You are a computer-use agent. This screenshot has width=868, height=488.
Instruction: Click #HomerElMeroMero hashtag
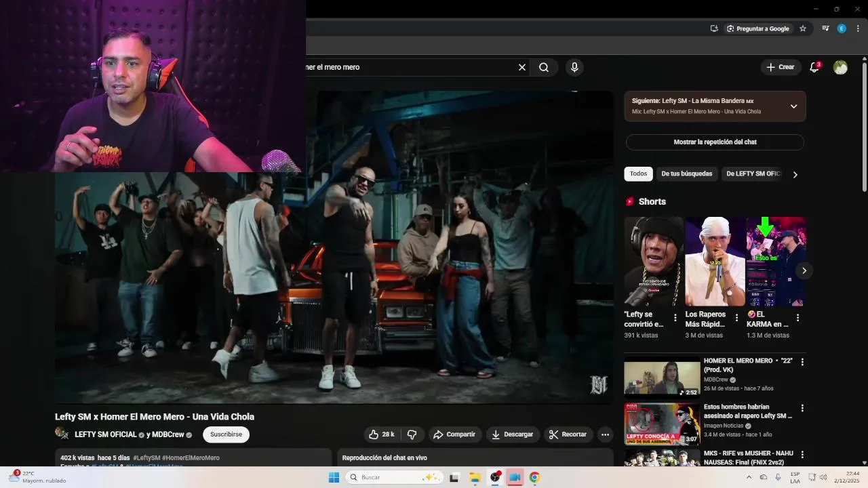(191, 458)
